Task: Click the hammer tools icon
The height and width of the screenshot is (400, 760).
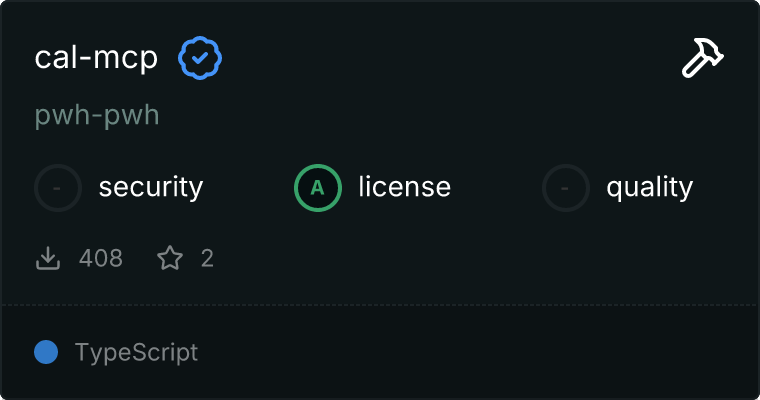Action: pyautogui.click(x=703, y=59)
